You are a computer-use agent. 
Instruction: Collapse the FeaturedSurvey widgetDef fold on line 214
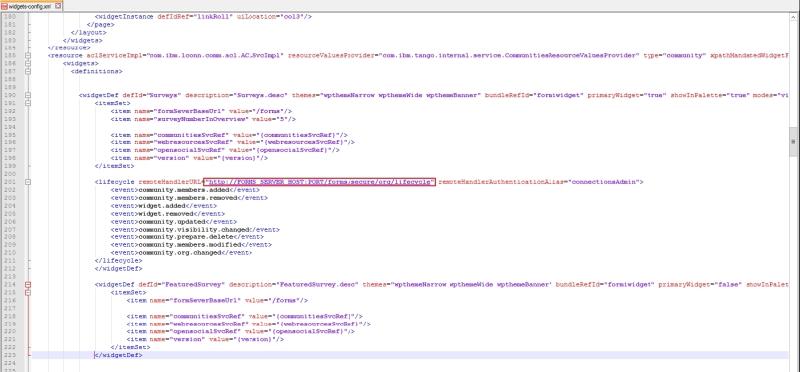click(x=29, y=284)
